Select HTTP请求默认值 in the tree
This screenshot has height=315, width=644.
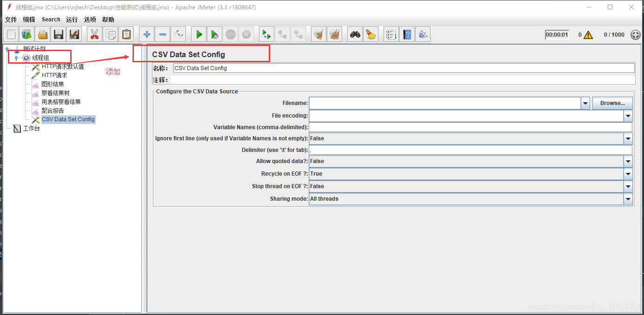pos(63,66)
